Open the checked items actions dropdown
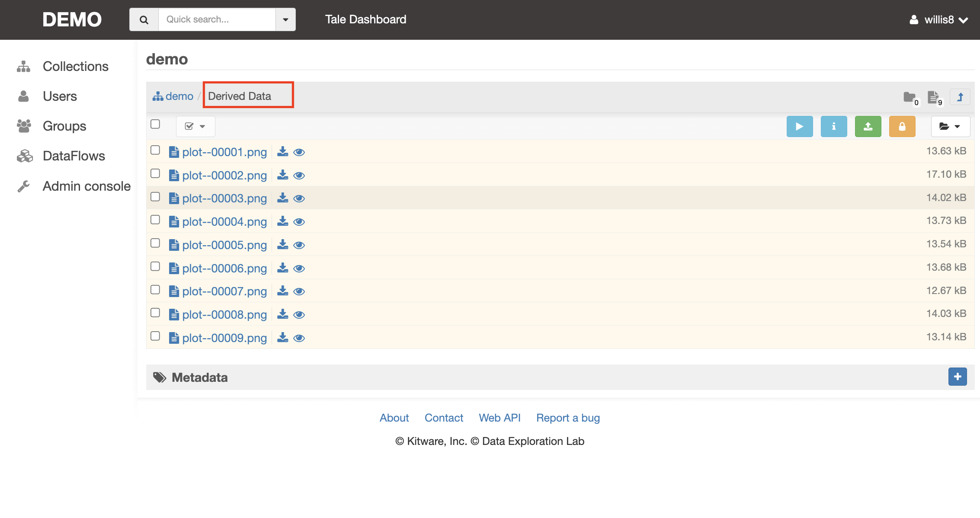Image resolution: width=980 pixels, height=518 pixels. click(x=195, y=126)
